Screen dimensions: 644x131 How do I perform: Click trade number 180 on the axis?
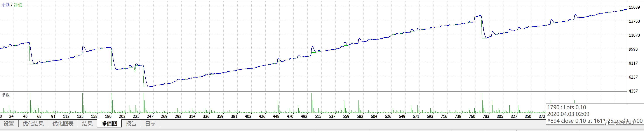point(108,116)
